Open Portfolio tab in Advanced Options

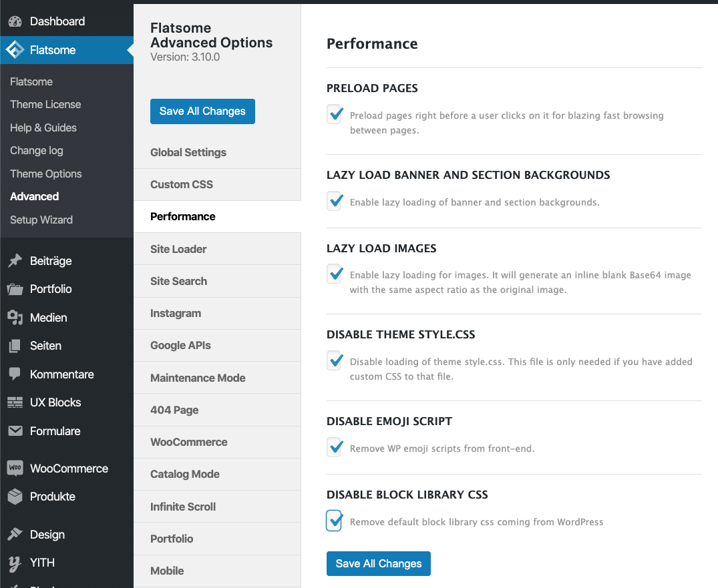pos(217,539)
